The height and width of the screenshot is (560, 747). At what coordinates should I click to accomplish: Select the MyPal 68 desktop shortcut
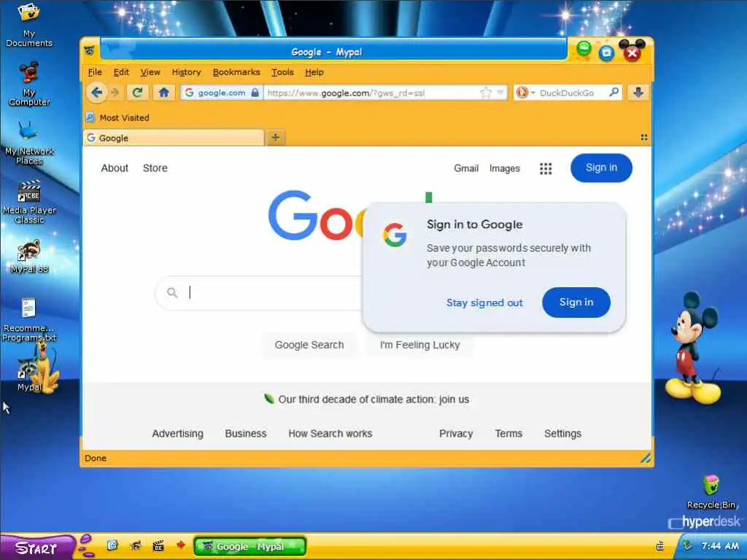29,256
